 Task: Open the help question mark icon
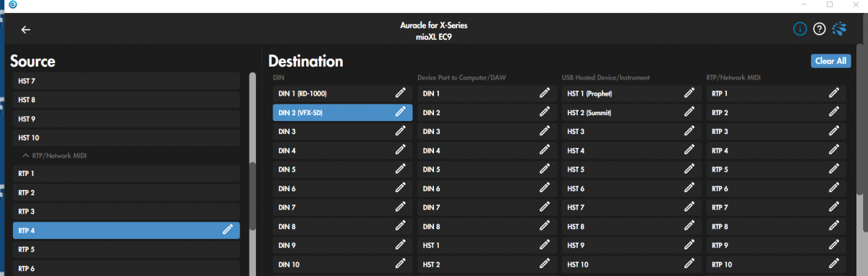click(x=820, y=29)
